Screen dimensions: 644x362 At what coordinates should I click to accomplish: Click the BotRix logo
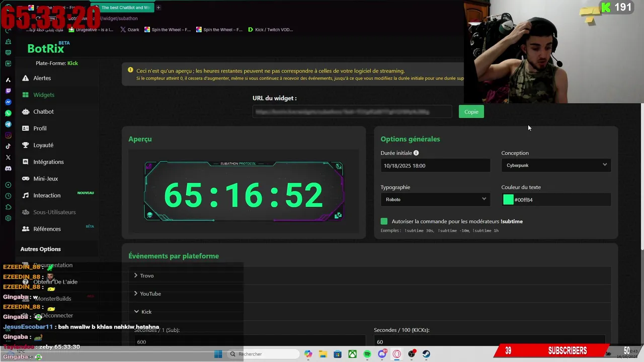pyautogui.click(x=46, y=48)
